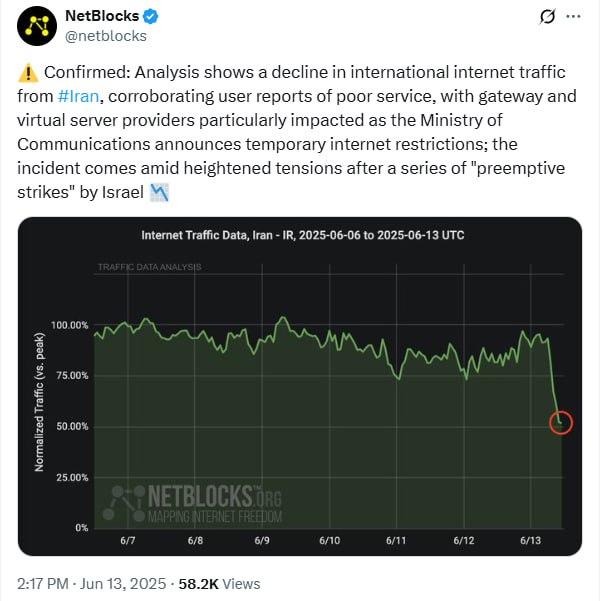Click the red circle marking traffic drop
Image resolution: width=602 pixels, height=601 pixels.
point(561,423)
